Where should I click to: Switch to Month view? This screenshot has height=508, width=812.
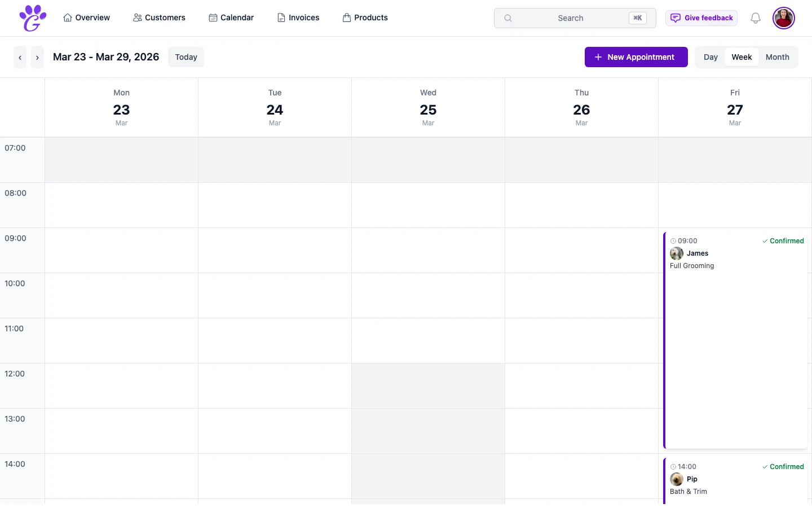778,56
